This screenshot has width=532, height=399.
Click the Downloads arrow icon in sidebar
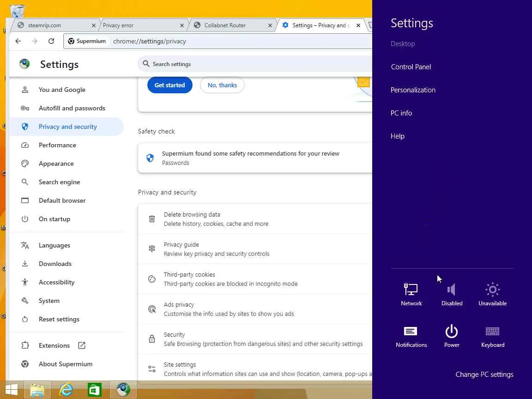tap(25, 264)
